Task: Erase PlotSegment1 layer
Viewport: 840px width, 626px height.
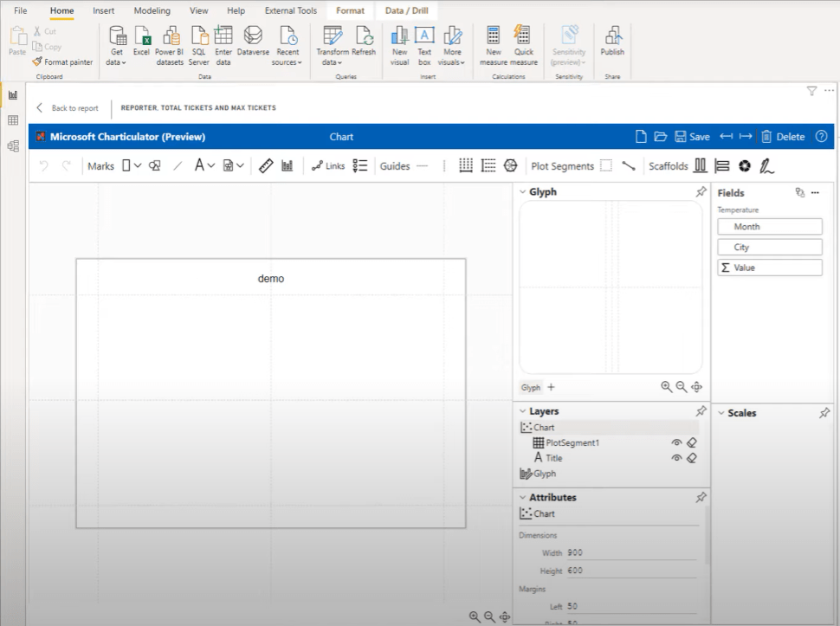Action: (692, 442)
